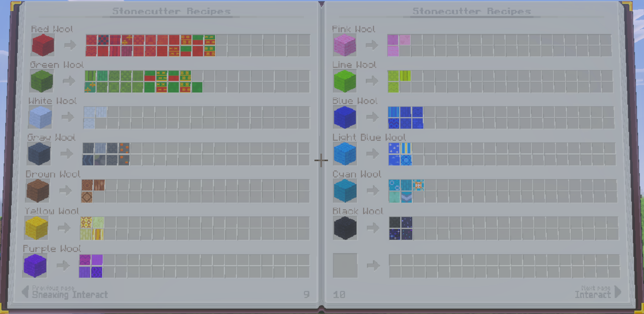Click the 'Purple Wool' recipe label
644x314 pixels.
(52, 249)
